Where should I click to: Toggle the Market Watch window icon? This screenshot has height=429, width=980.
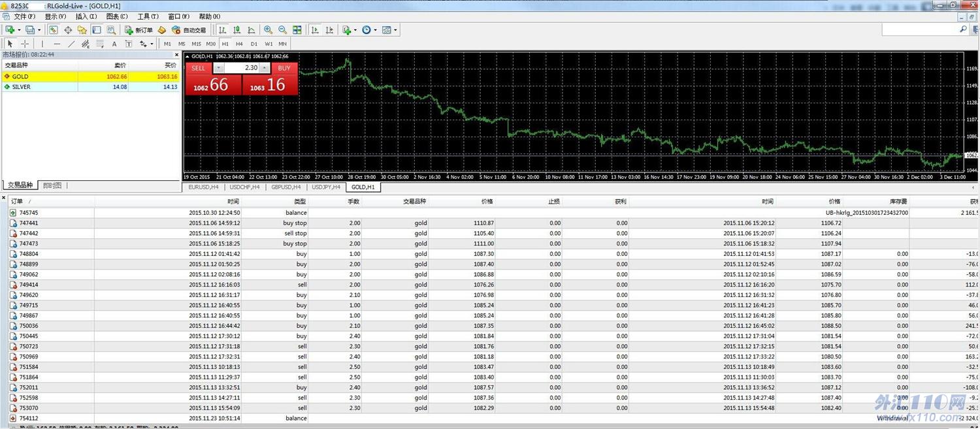point(53,30)
